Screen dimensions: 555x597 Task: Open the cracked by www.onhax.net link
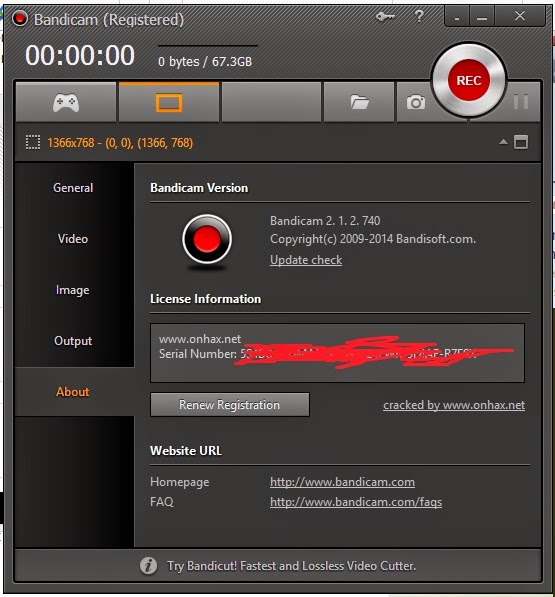tap(454, 405)
